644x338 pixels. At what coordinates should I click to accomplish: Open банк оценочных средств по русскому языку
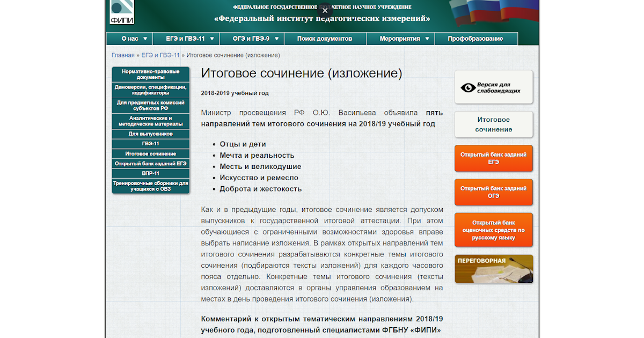click(494, 230)
